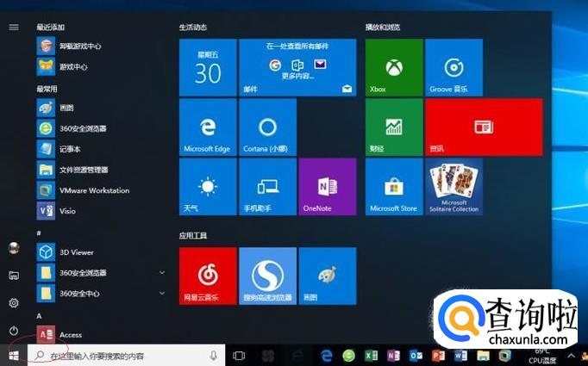Expand the 360安全中心 folder chevron

162,294
